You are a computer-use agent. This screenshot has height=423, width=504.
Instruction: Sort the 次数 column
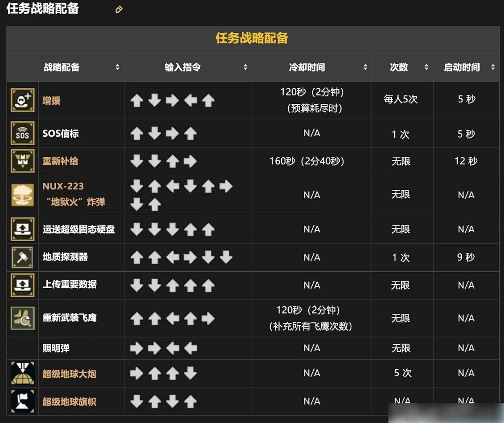[426, 67]
